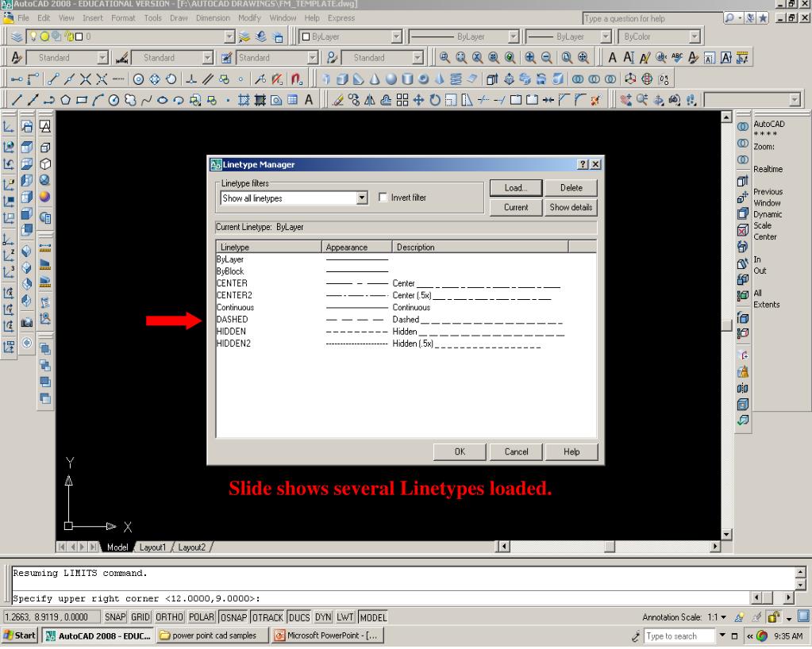Toggle DYN dynamic input in status bar
The height and width of the screenshot is (649, 812).
[323, 617]
